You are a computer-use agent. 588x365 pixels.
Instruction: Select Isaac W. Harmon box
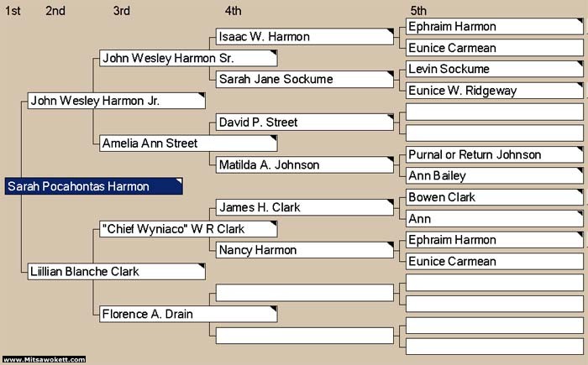(304, 37)
